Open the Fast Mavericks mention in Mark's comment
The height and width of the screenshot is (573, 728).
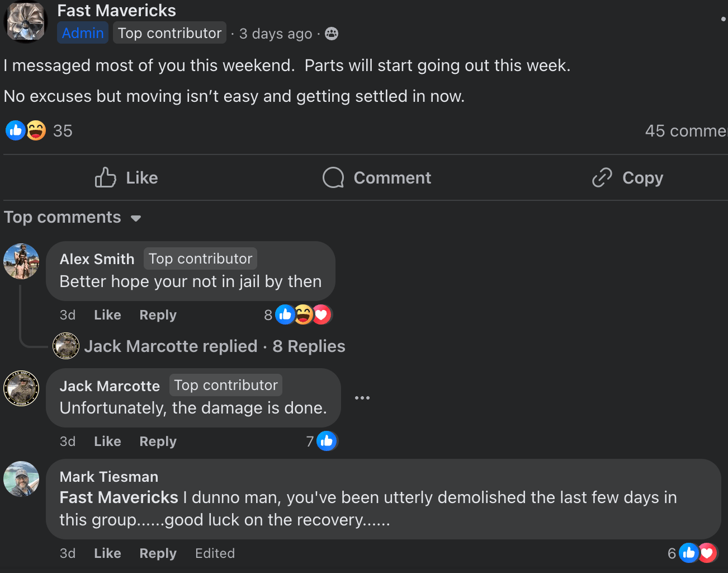[119, 497]
